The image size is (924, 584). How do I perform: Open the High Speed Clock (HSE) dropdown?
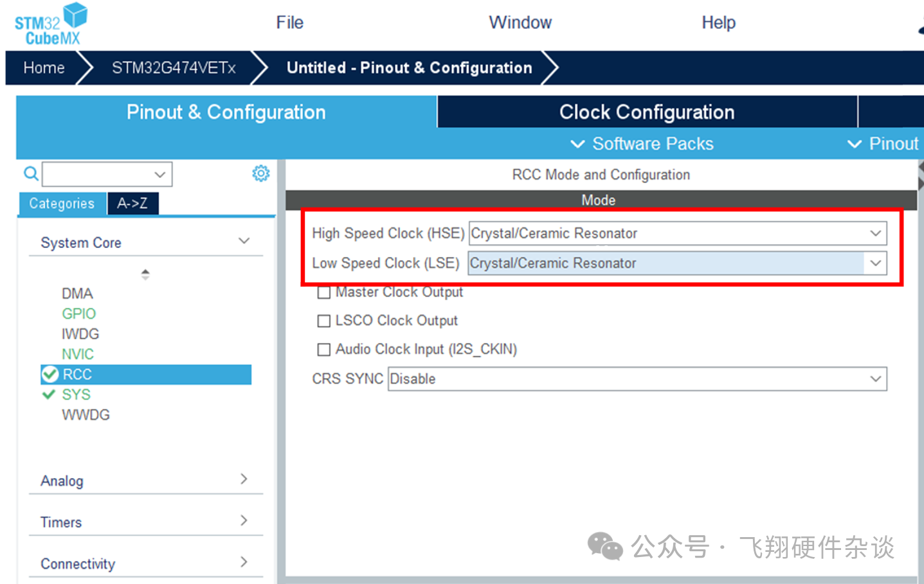coord(678,233)
